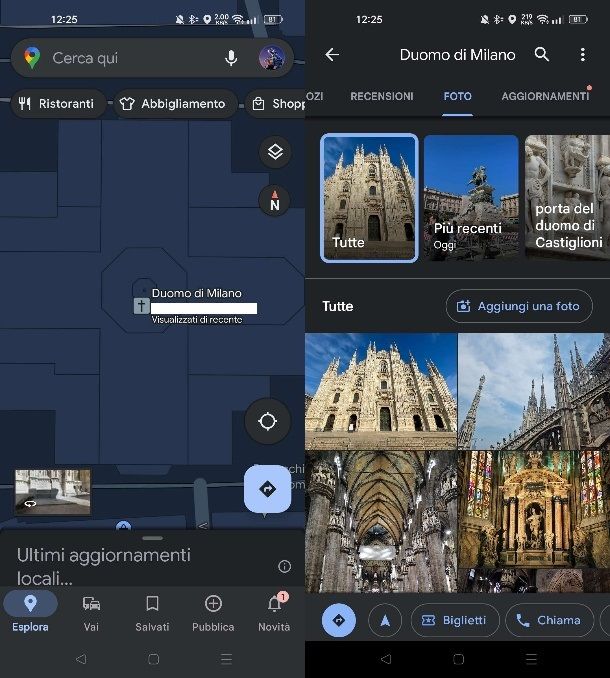Image resolution: width=610 pixels, height=678 pixels.
Task: Tap the north compass button
Action: click(275, 201)
